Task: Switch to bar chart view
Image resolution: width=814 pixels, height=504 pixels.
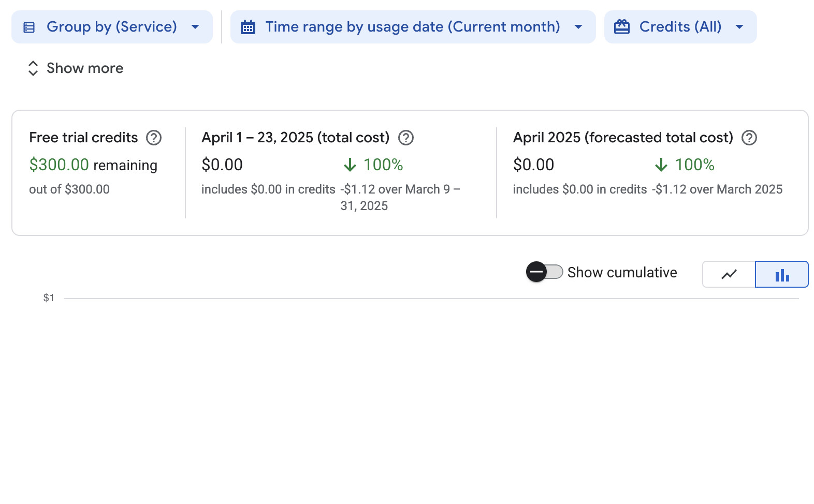Action: click(x=781, y=274)
